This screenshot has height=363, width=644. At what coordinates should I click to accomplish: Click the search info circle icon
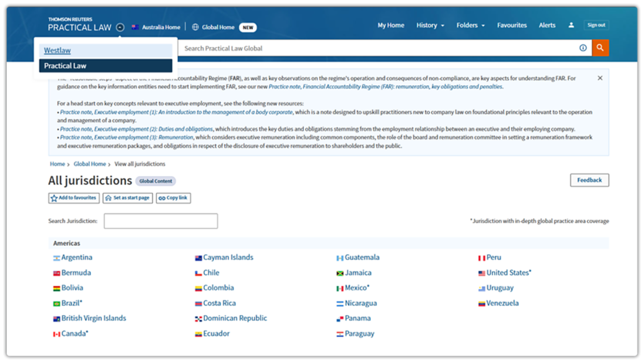pos(583,48)
